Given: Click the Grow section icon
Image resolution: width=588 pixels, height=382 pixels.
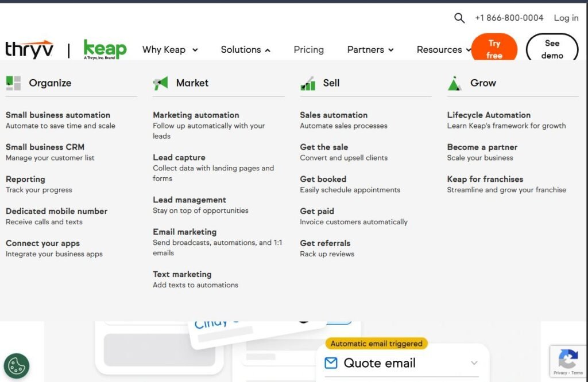Looking at the screenshot, I should [x=455, y=83].
